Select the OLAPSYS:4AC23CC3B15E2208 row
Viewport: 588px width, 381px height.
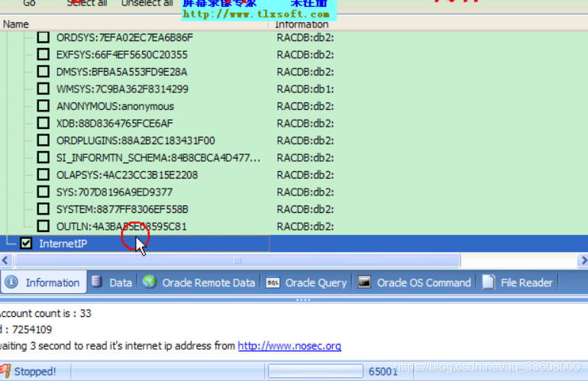127,175
